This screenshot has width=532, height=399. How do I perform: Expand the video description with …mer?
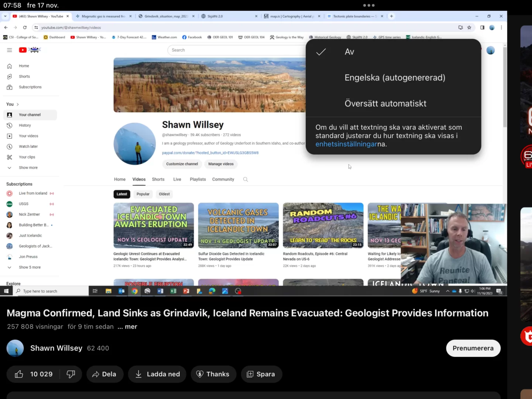(x=127, y=327)
